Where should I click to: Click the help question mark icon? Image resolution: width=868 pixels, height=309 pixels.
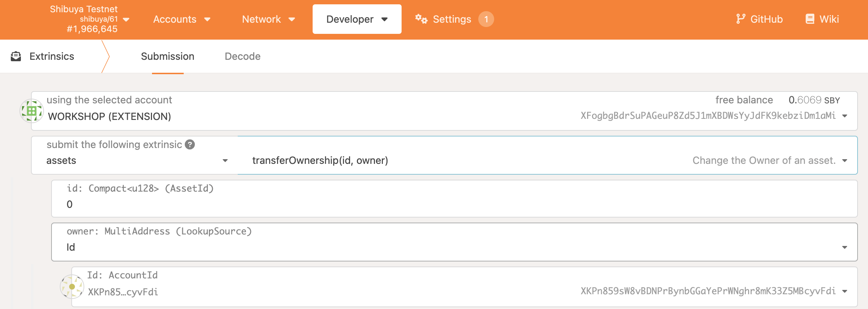(x=190, y=144)
